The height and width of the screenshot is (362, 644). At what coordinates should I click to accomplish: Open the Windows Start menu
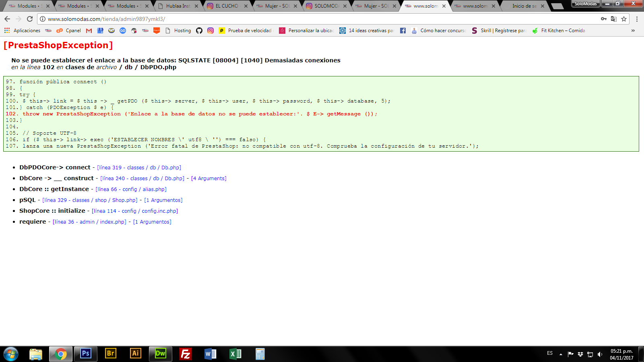tap(11, 354)
